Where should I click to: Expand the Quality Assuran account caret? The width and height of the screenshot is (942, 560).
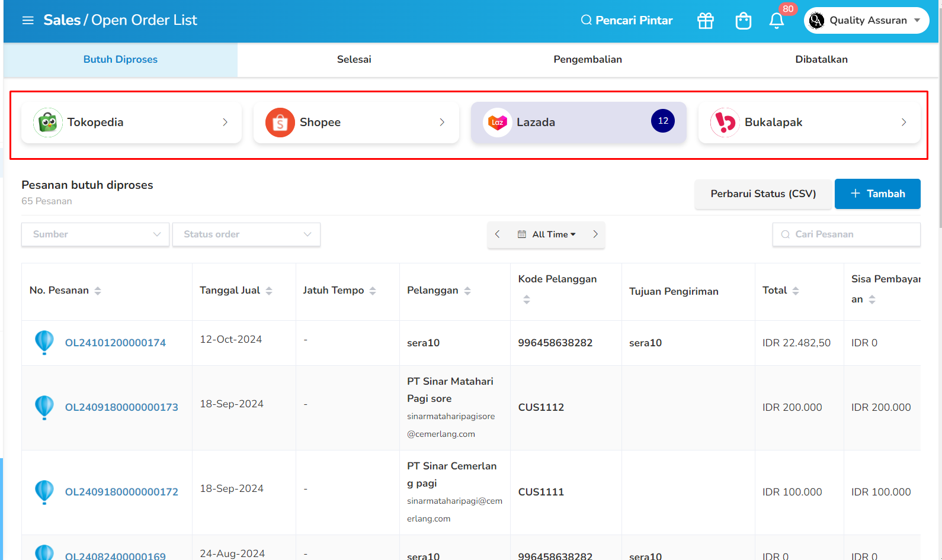[x=917, y=20]
